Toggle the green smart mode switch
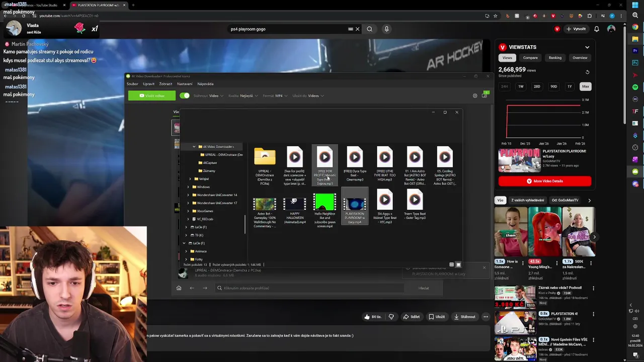 [x=185, y=96]
